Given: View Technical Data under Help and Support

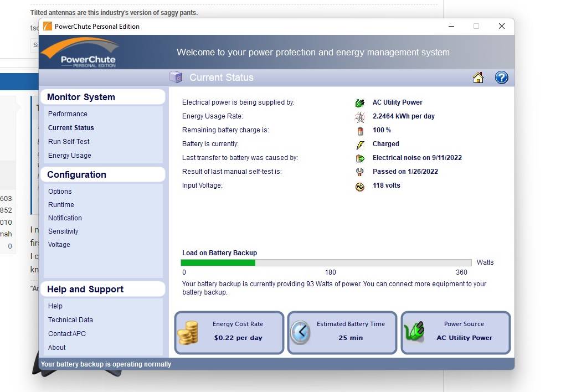Looking at the screenshot, I should 70,320.
